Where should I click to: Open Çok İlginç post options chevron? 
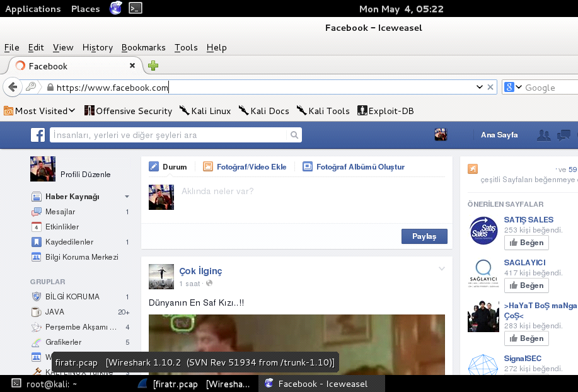[x=442, y=268]
